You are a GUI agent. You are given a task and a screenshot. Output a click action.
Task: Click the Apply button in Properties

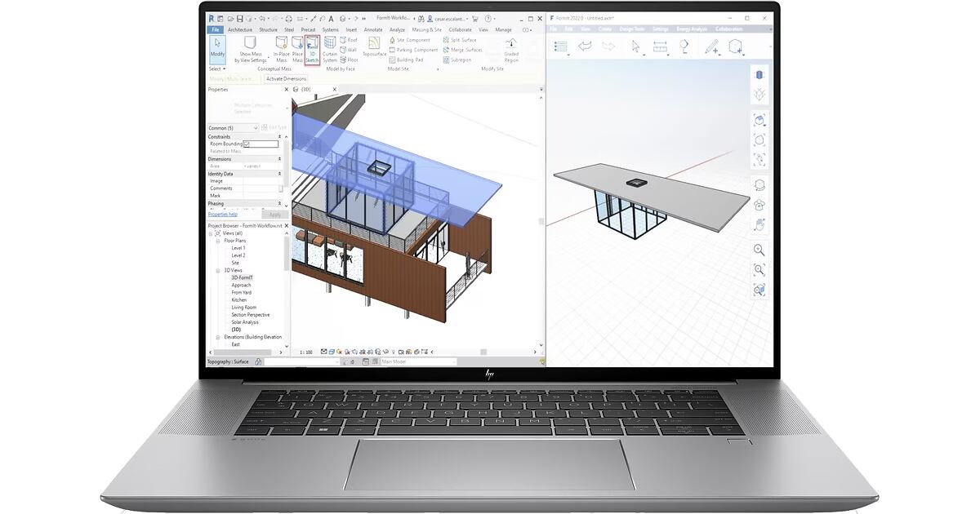tap(274, 215)
